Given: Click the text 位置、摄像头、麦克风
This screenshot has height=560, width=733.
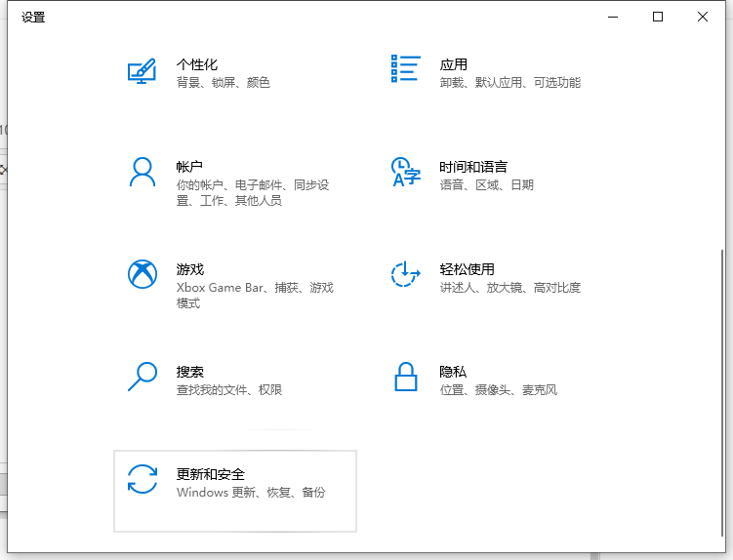Looking at the screenshot, I should [x=499, y=390].
